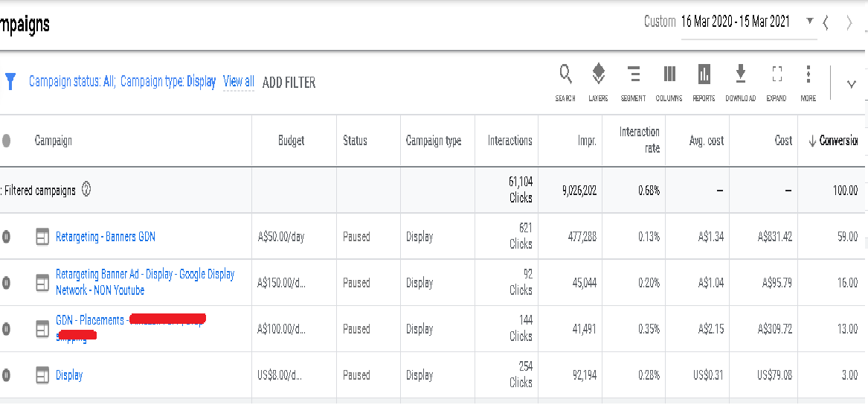Click the ADD FILTER button
Image resolution: width=868 pixels, height=405 pixels.
(x=289, y=83)
